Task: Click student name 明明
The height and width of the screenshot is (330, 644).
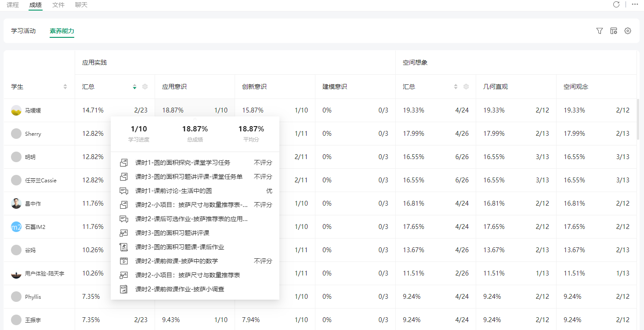Action: [30, 157]
